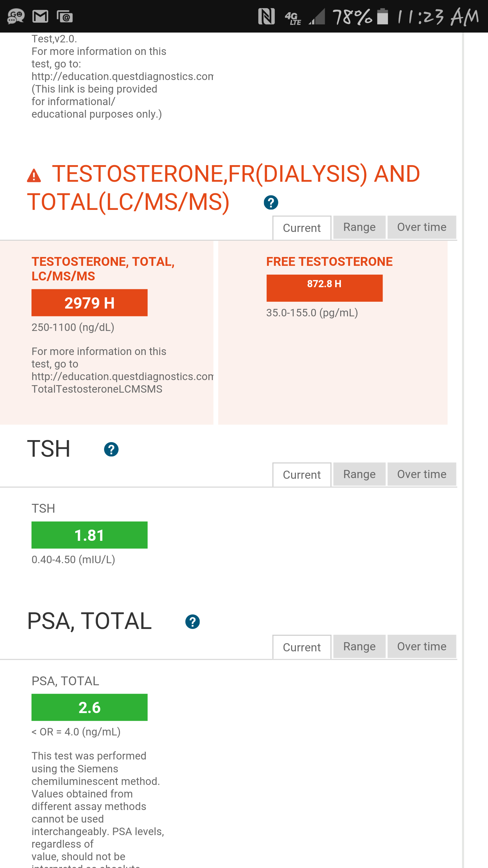
Task: Tap the battery icon in status bar
Action: [x=383, y=16]
